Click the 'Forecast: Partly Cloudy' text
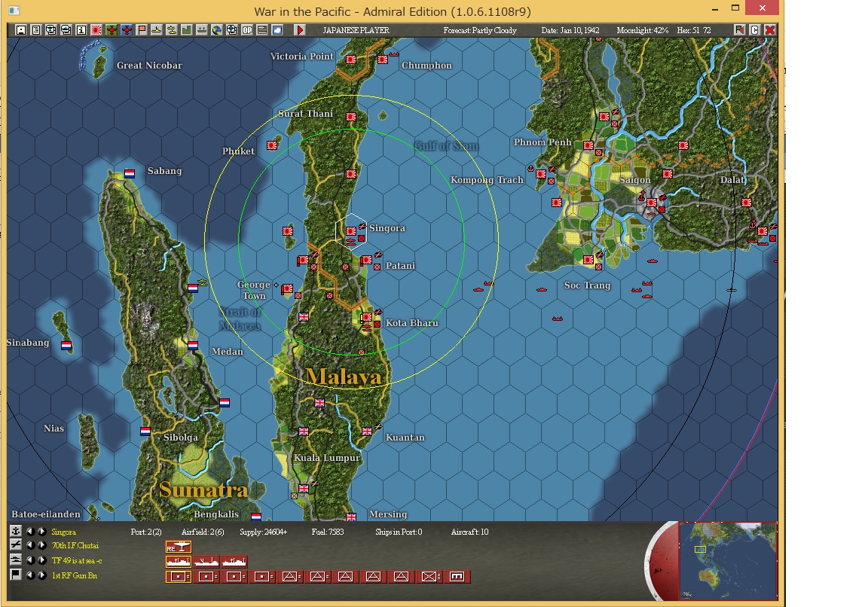This screenshot has width=868, height=607. click(x=480, y=30)
